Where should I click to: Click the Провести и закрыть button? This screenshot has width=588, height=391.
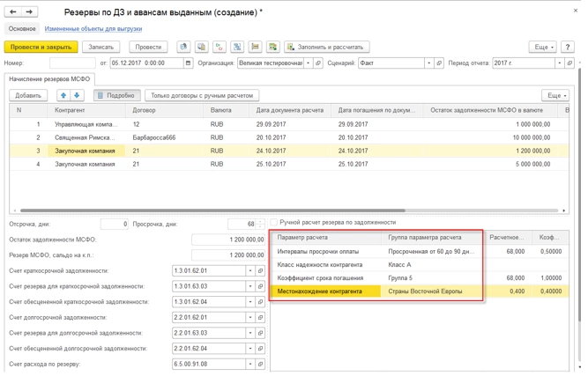41,47
